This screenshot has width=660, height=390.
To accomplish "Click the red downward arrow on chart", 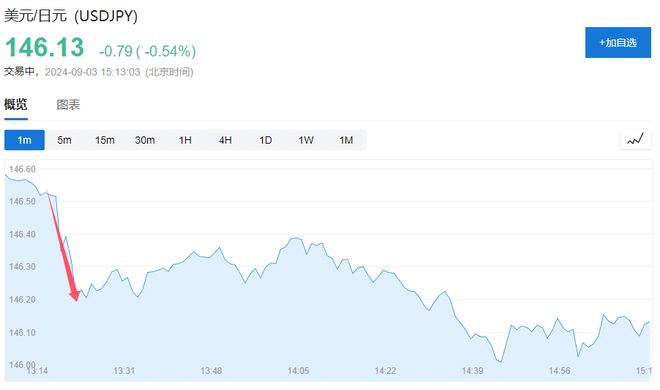I will pos(63,247).
